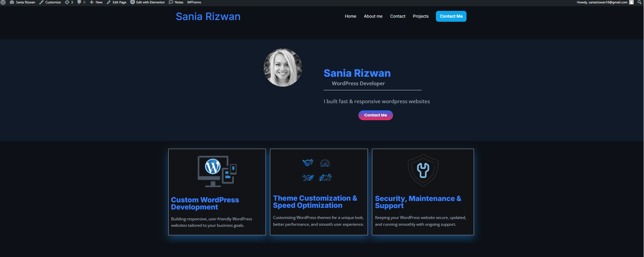644x257 pixels.
Task: Click the shield wrench security icon
Action: click(x=423, y=170)
